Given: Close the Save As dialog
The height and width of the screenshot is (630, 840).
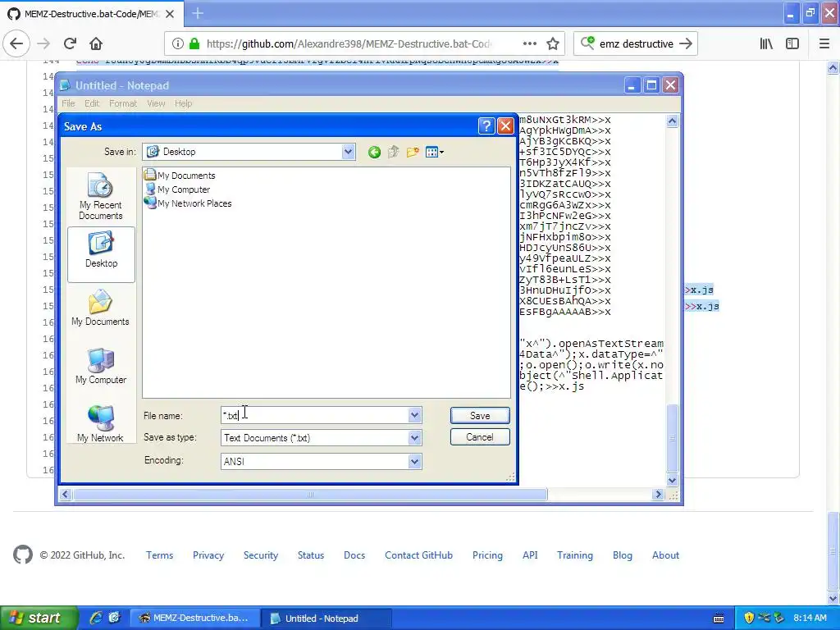Looking at the screenshot, I should [x=505, y=126].
